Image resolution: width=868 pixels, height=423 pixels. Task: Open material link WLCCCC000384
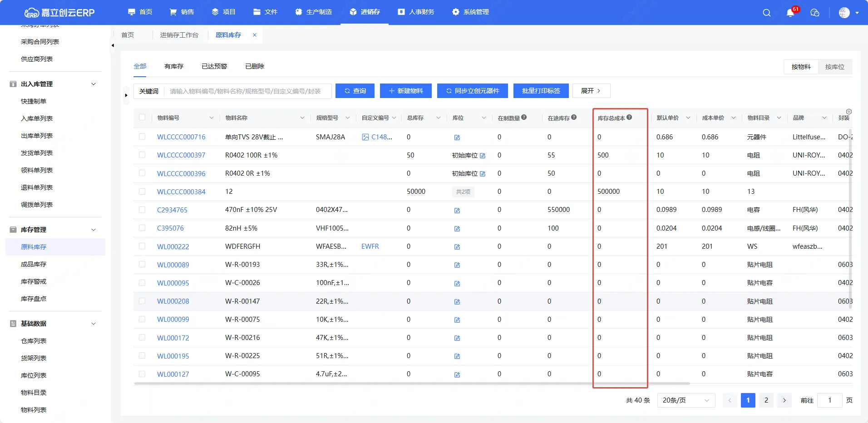[181, 192]
